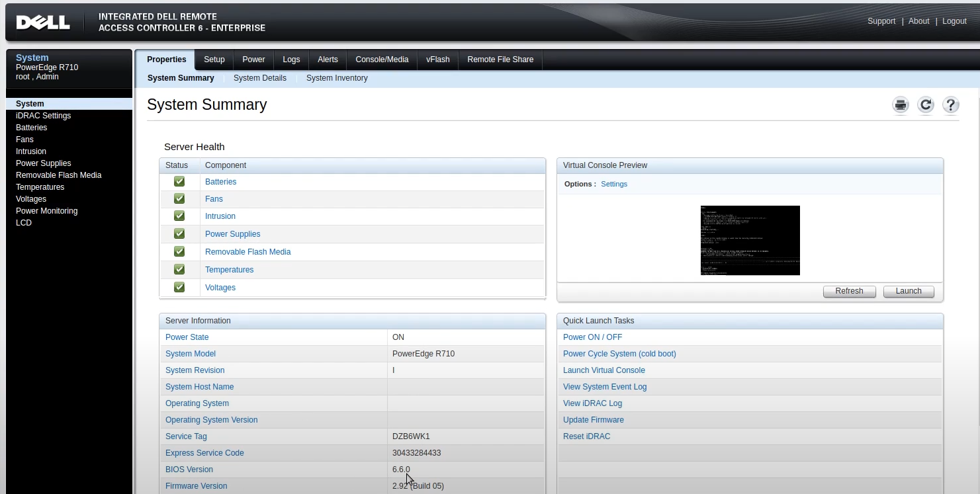
Task: Open Power Monitoring in the sidebar
Action: point(46,211)
